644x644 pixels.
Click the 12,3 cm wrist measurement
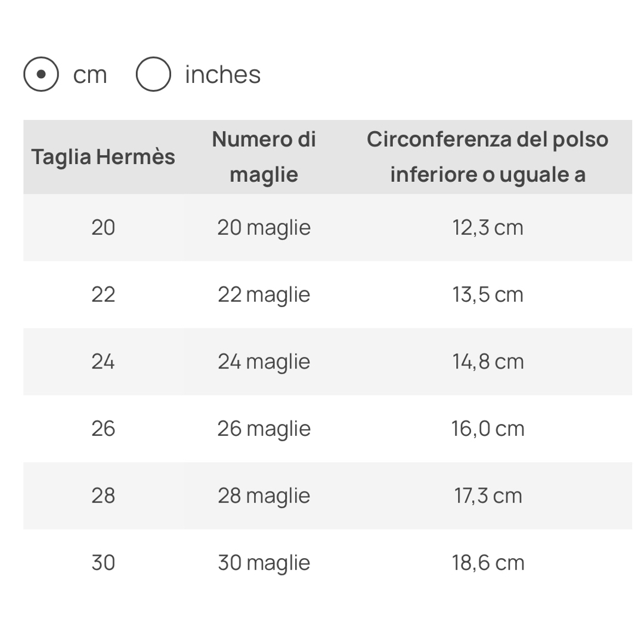(488, 228)
